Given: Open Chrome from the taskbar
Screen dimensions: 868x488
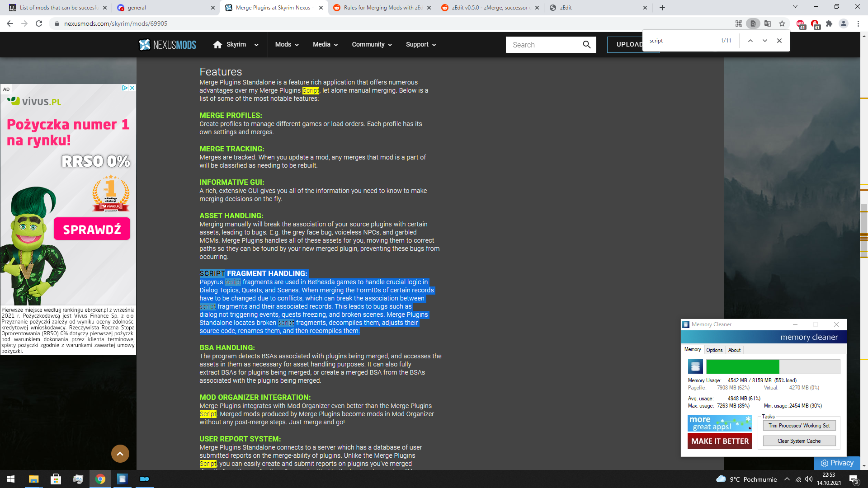Looking at the screenshot, I should 100,479.
